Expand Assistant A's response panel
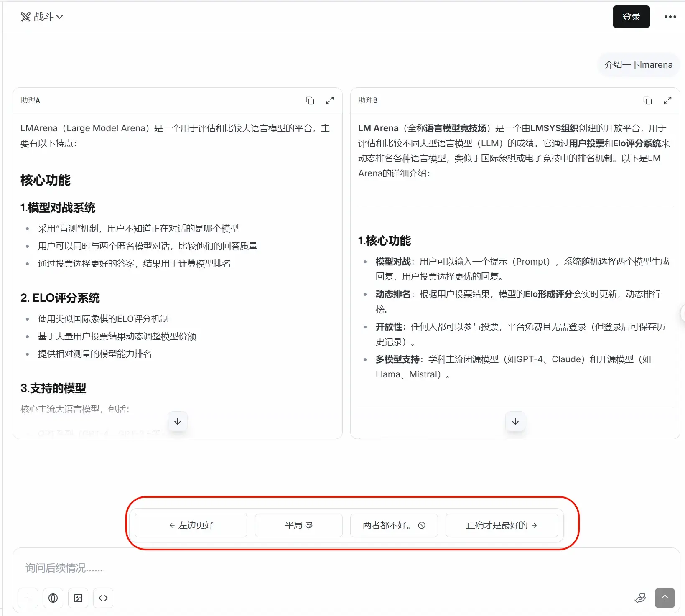 [330, 100]
